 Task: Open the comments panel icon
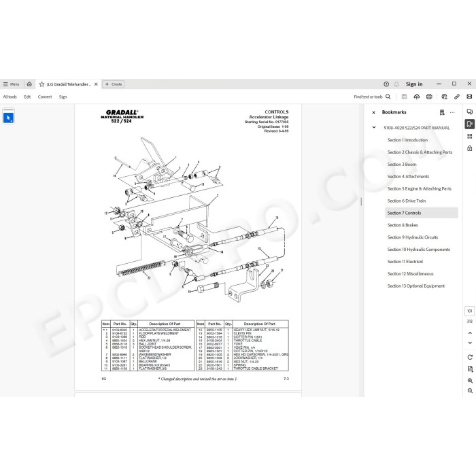click(470, 112)
